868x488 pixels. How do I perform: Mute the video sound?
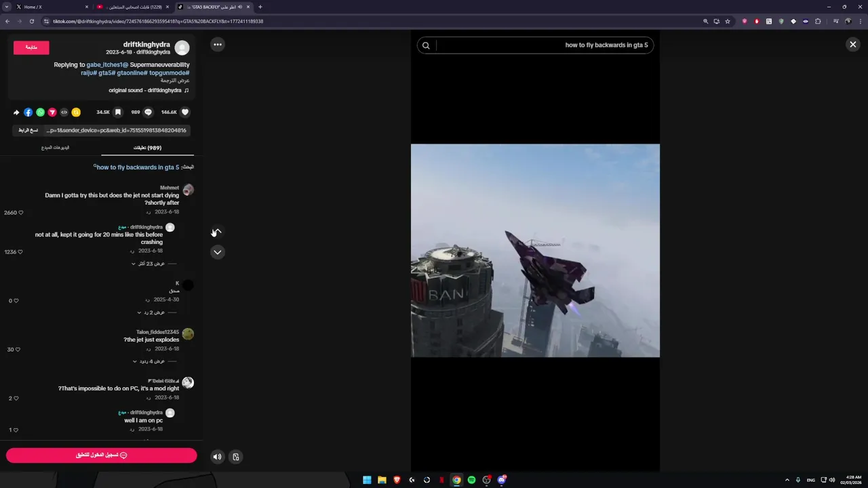tap(217, 457)
